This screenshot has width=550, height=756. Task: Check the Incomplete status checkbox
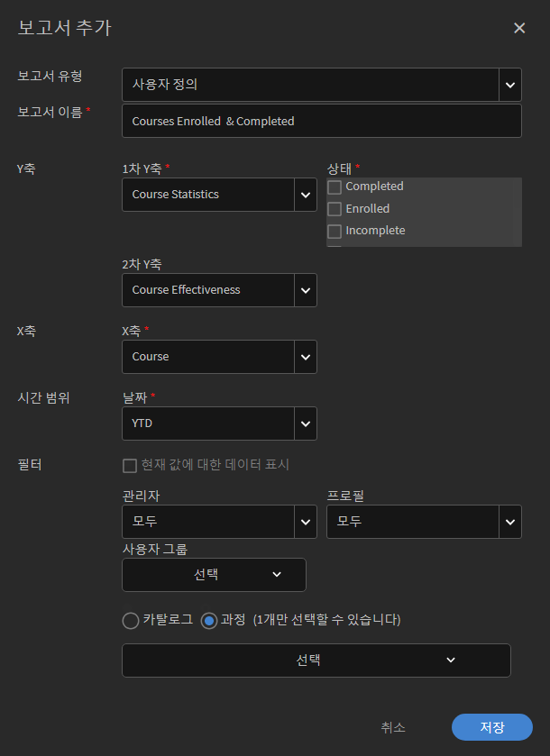click(335, 231)
